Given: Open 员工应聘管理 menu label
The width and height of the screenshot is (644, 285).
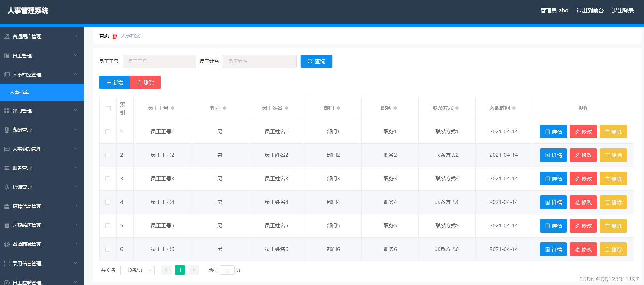Looking at the screenshot, I should click(27, 282).
